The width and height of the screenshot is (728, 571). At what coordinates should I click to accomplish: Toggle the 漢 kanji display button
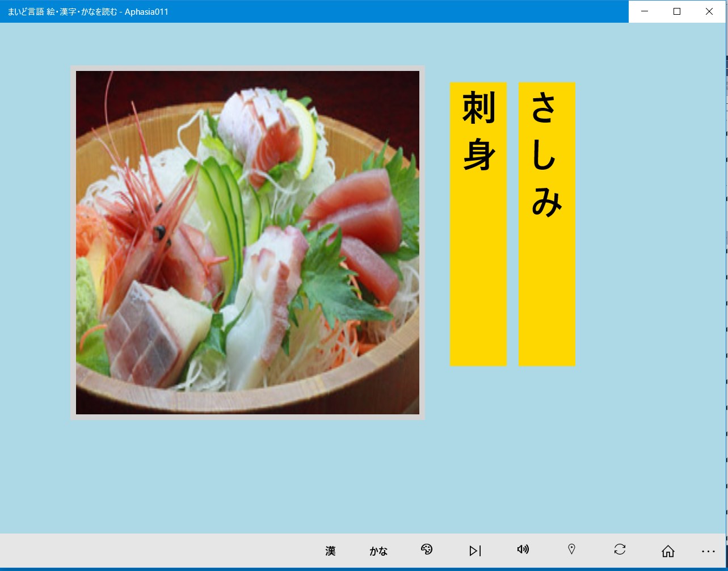pos(330,551)
